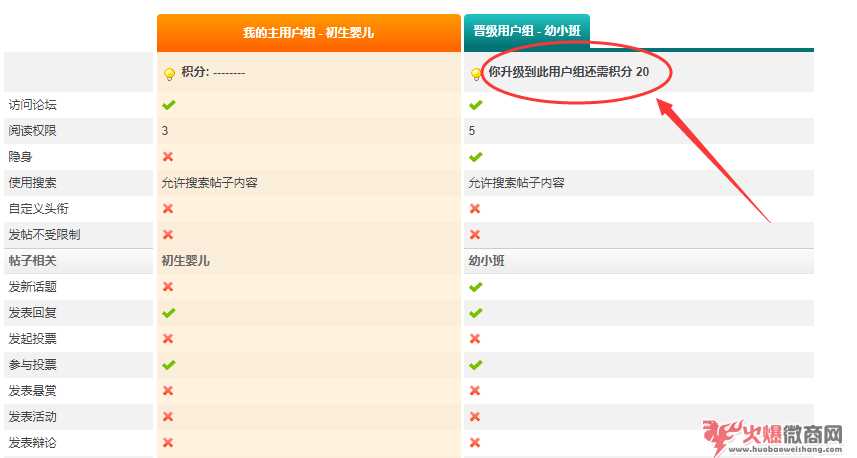Click the red cross for 自定义头衔 in the 初生婴儿 column
Screen dimensions: 857x458
click(168, 209)
